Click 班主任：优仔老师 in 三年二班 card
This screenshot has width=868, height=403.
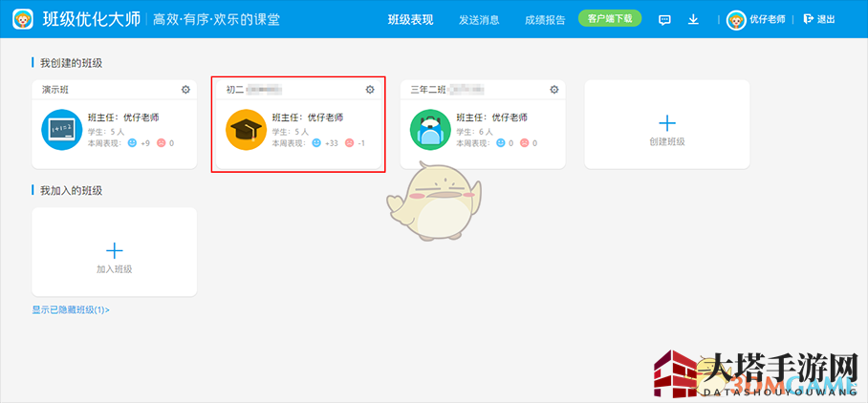[x=491, y=117]
